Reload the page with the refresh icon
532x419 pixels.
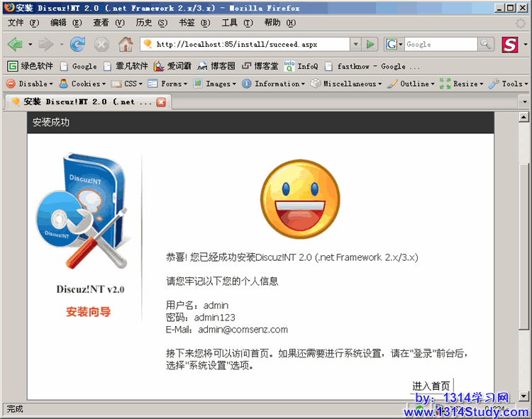(77, 44)
